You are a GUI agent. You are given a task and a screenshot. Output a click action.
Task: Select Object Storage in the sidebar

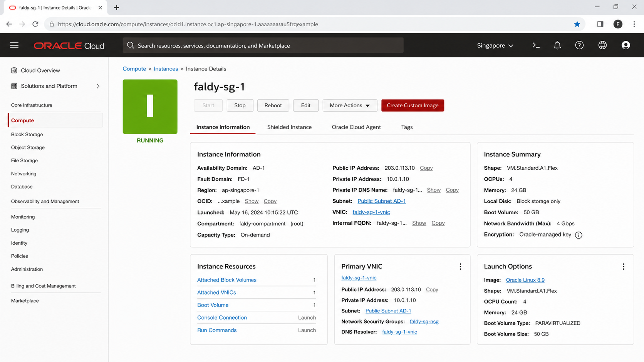[28, 148]
